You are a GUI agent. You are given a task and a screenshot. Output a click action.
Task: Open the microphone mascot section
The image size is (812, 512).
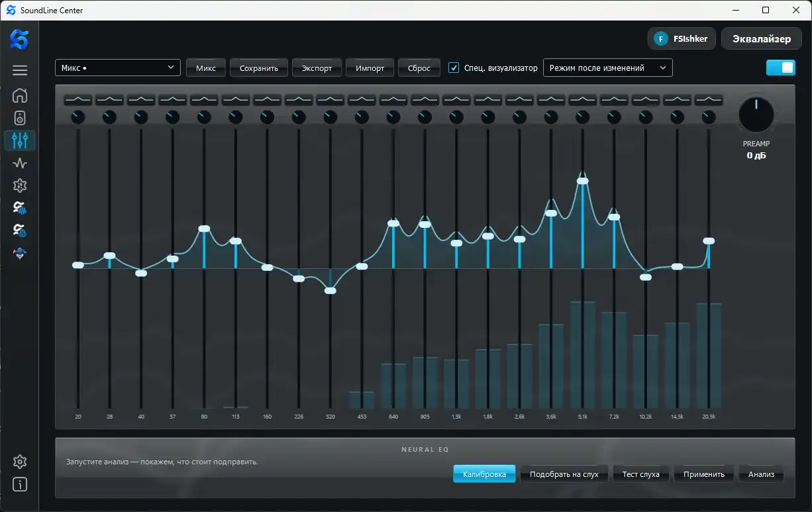pos(20,253)
